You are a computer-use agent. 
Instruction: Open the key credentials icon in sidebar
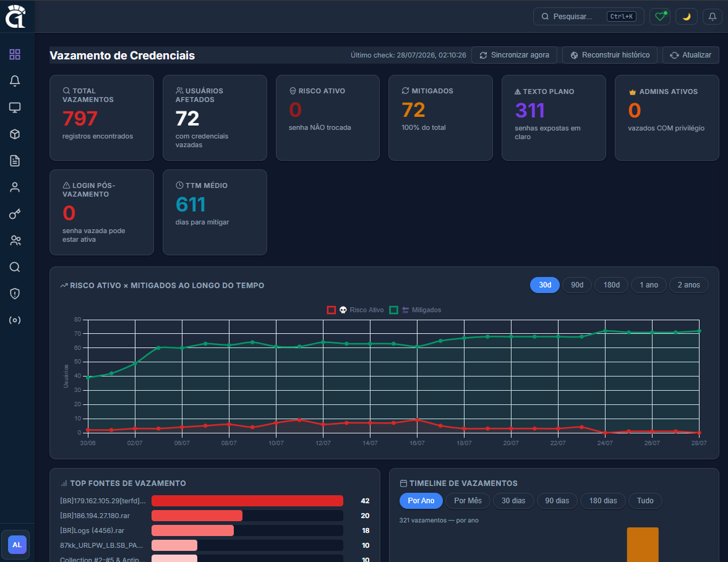point(15,214)
